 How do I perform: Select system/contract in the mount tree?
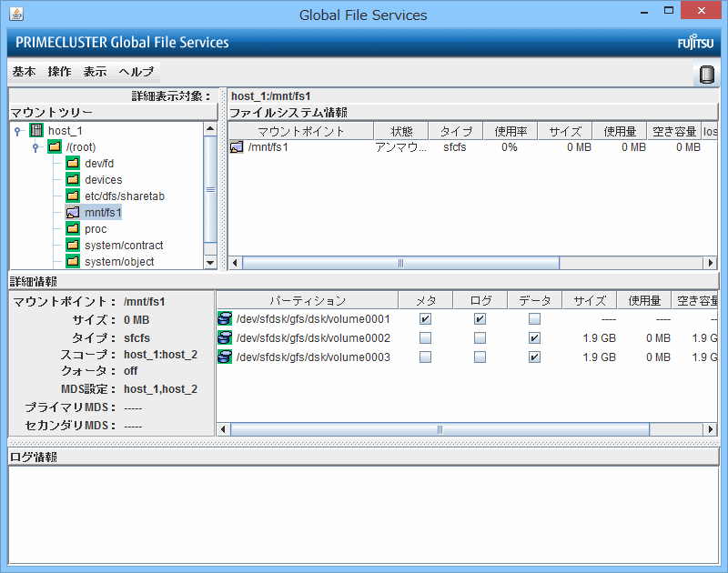(x=124, y=245)
